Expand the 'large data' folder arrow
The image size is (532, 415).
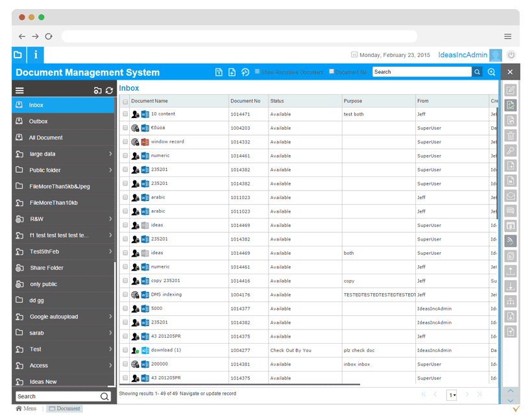(110, 154)
